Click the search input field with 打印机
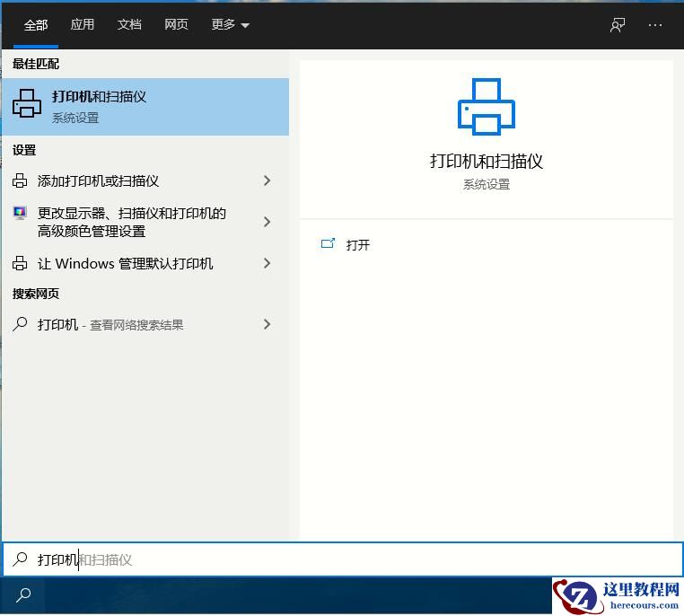This screenshot has width=684, height=616. click(342, 559)
